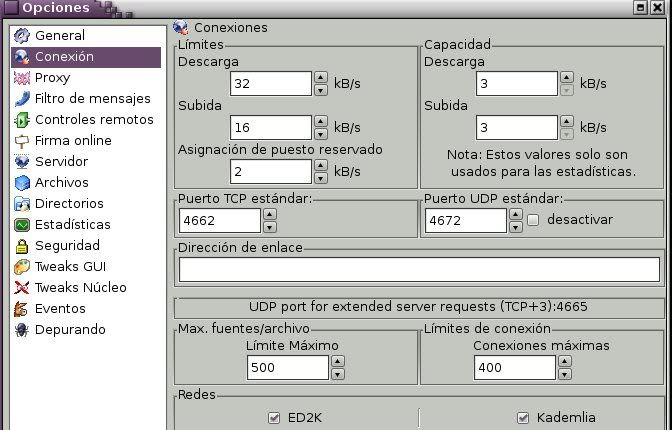This screenshot has height=430, width=672.
Task: Toggle the Kademlia network checkbox
Action: click(523, 418)
